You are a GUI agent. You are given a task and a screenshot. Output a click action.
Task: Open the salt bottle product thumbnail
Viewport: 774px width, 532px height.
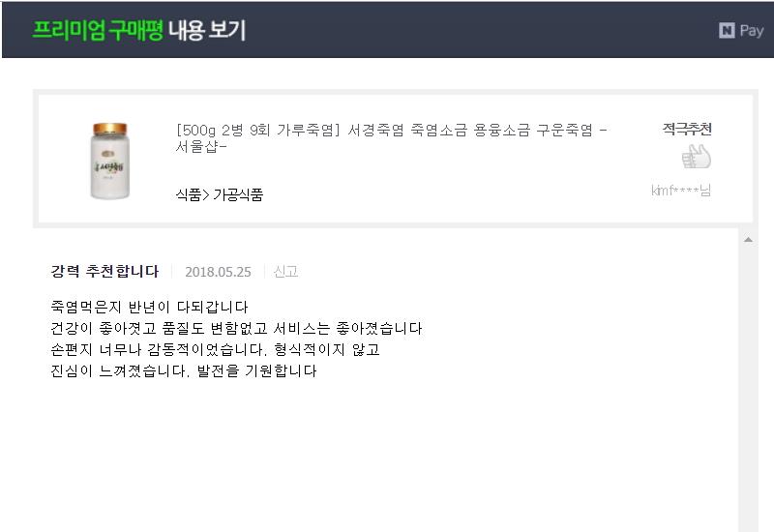pyautogui.click(x=109, y=161)
